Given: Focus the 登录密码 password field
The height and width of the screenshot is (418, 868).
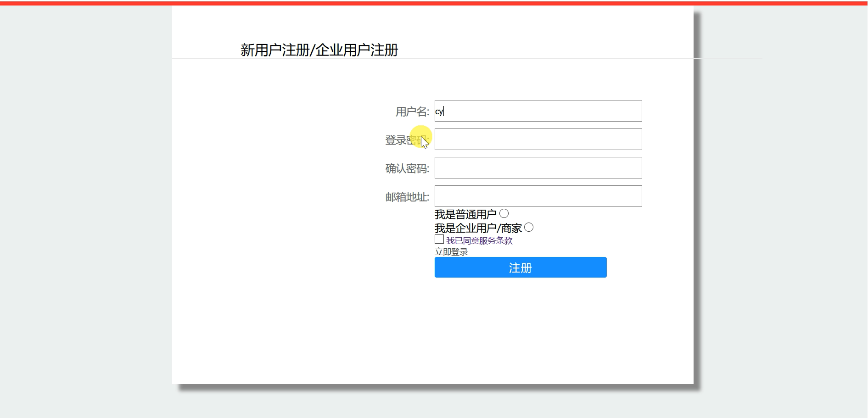Looking at the screenshot, I should (538, 139).
